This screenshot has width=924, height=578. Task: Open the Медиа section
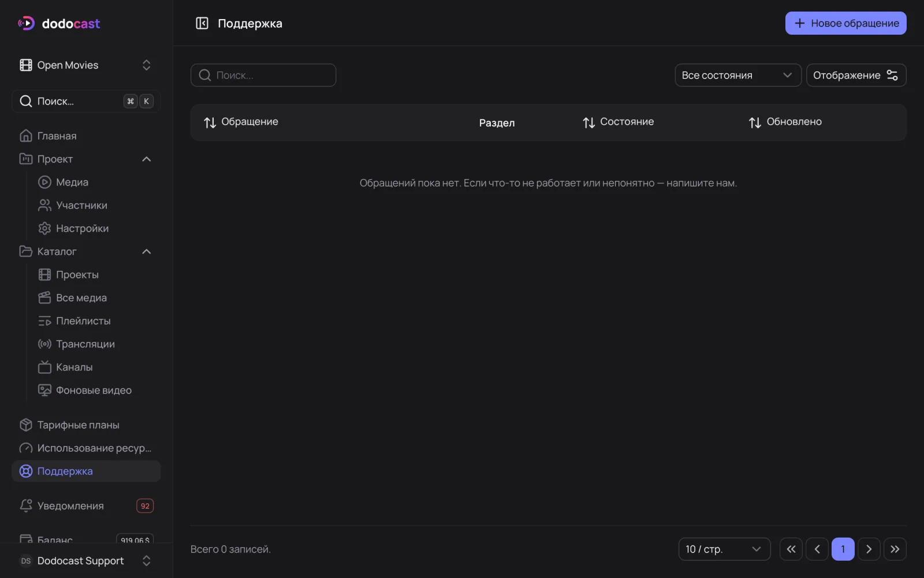point(95,182)
